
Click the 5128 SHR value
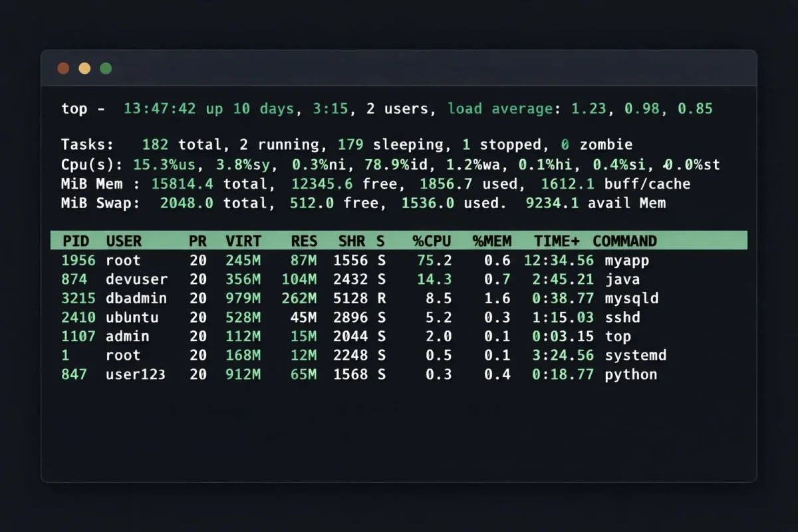click(x=350, y=299)
